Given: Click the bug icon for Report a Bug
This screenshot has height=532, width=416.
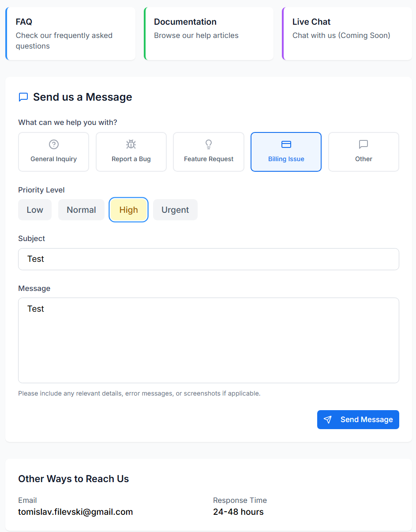Looking at the screenshot, I should coord(131,144).
